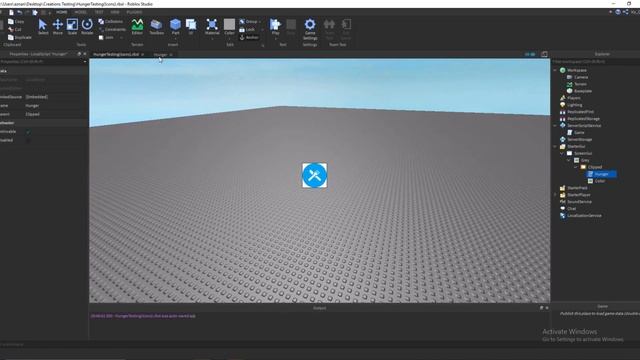Image resolution: width=640 pixels, height=360 pixels.
Task: Switch to HungerTestingIcons2.rbxl tab
Action: coord(116,54)
